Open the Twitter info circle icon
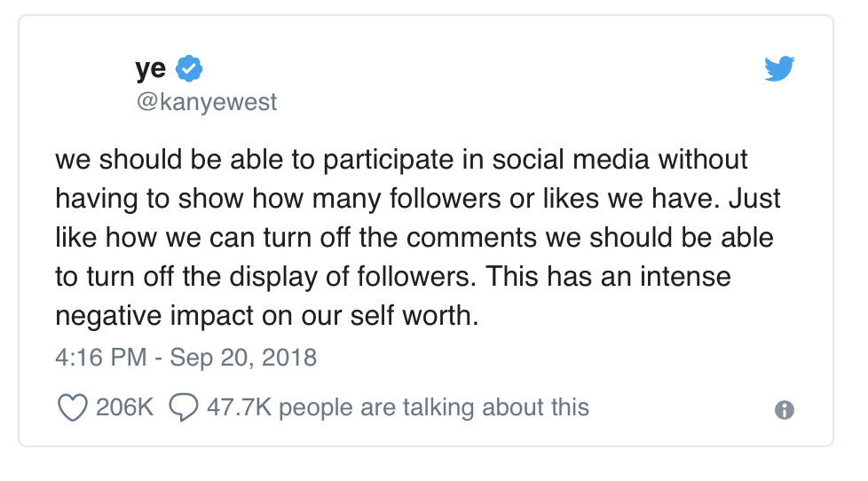868x481 pixels. (785, 410)
